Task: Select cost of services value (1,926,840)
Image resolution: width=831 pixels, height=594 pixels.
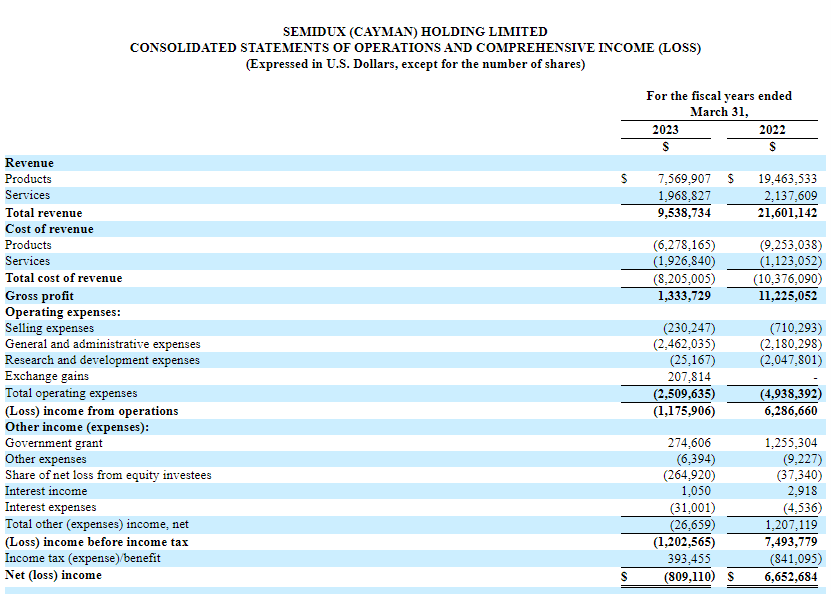Action: (x=684, y=261)
